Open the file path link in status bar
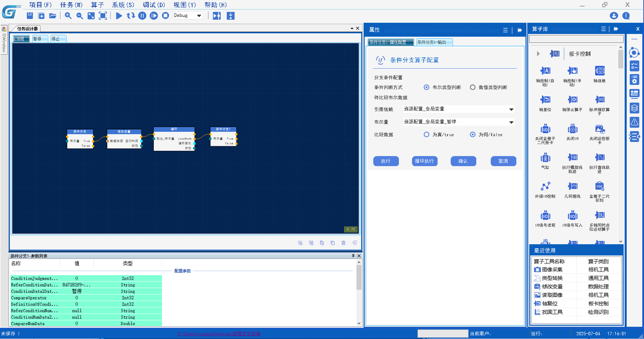The image size is (644, 339). (x=219, y=334)
